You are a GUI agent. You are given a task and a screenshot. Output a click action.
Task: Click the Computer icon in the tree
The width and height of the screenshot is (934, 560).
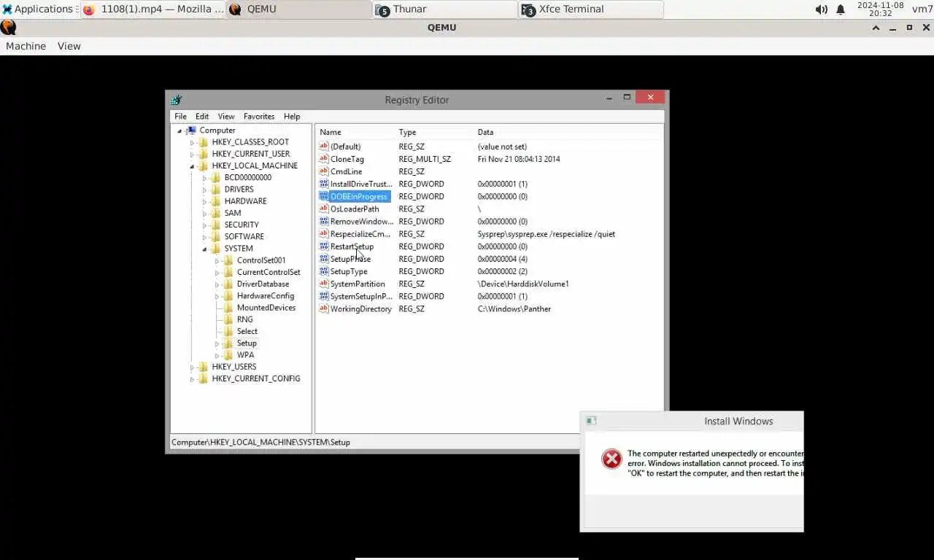[191, 131]
